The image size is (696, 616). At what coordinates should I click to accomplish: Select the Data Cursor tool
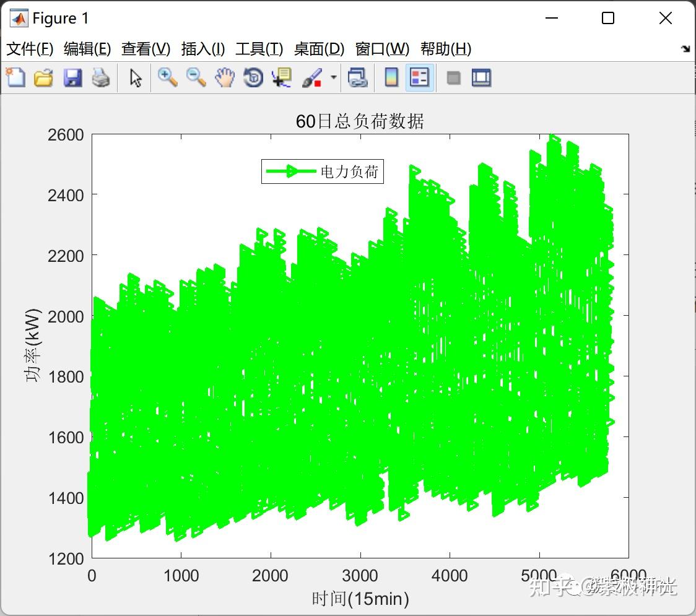281,77
